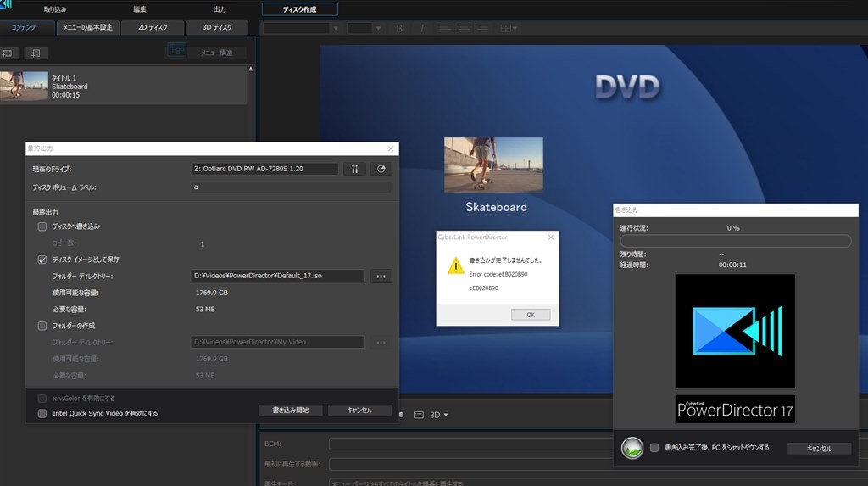
Task: Close the final output dialog
Action: pos(391,148)
